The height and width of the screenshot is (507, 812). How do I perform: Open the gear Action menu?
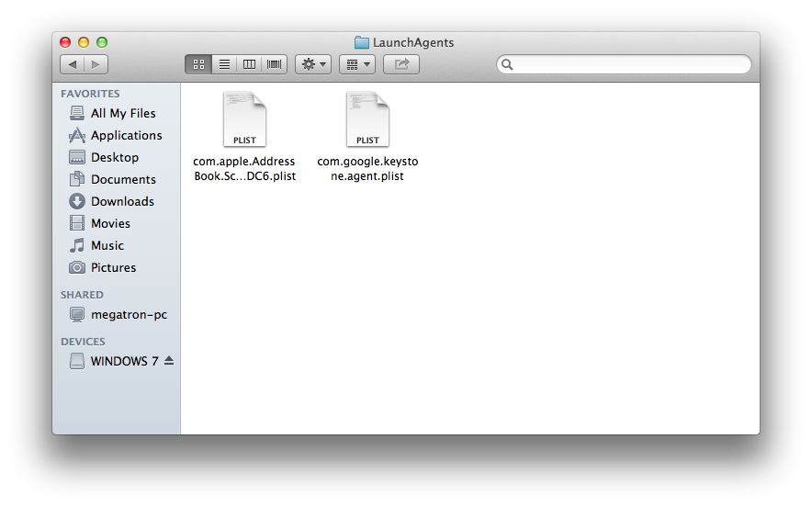(313, 64)
